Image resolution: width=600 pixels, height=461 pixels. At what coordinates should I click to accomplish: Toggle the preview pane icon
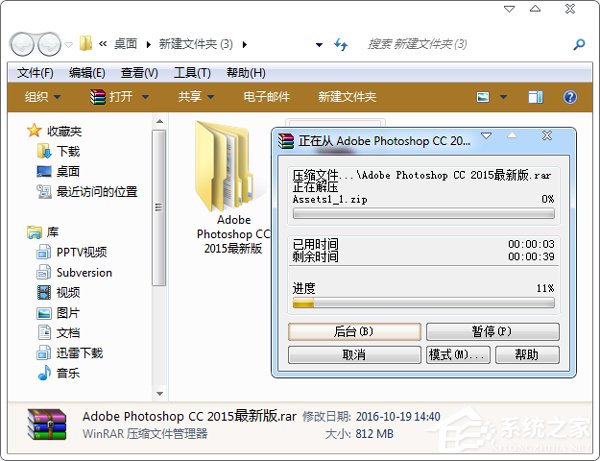[535, 97]
